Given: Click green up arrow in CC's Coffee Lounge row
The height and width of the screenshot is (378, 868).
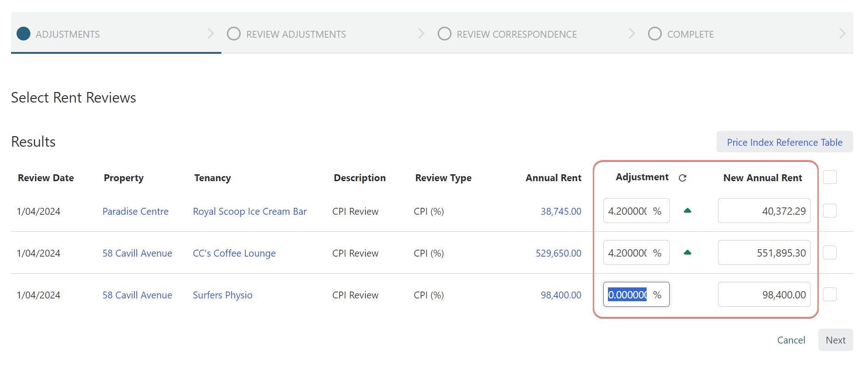Looking at the screenshot, I should (688, 252).
